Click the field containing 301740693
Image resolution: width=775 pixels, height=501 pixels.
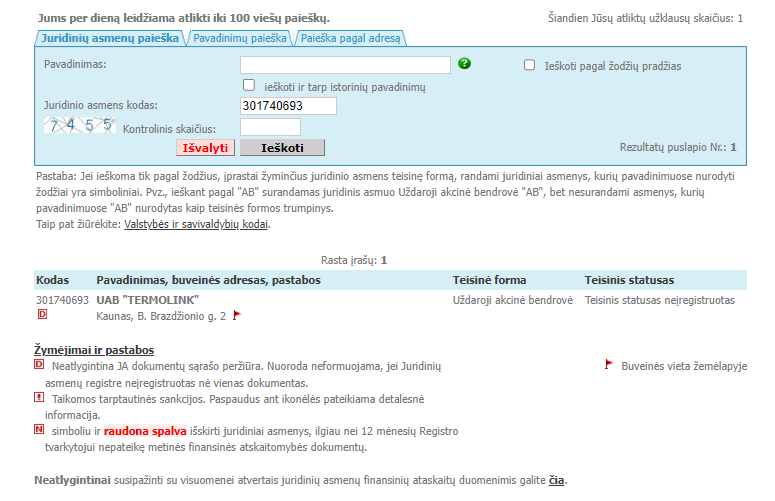[288, 106]
